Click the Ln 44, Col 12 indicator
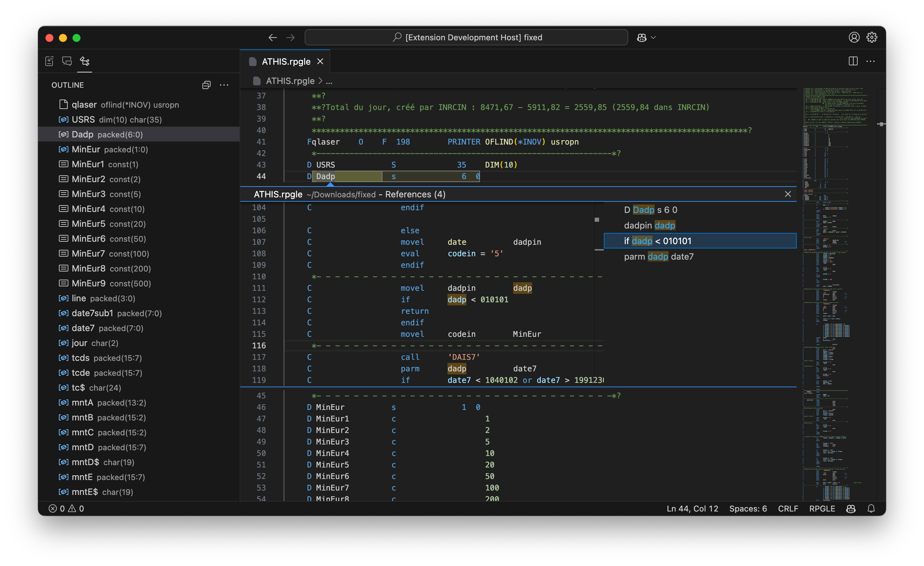 692,508
